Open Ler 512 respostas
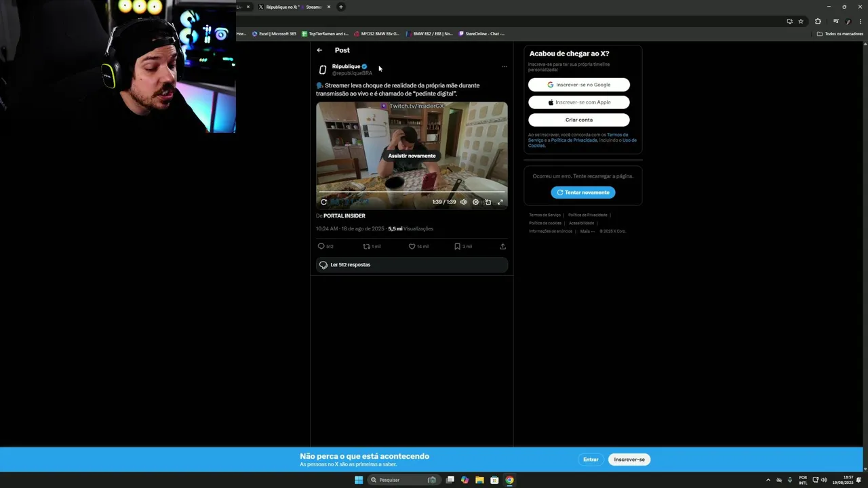The height and width of the screenshot is (488, 868). pos(412,265)
